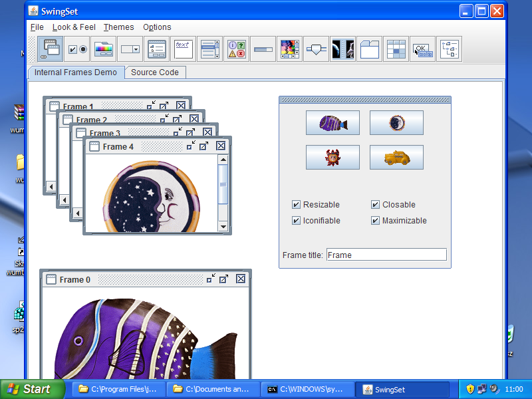Click the Windows Start button
The width and height of the screenshot is (532, 399).
(x=33, y=389)
